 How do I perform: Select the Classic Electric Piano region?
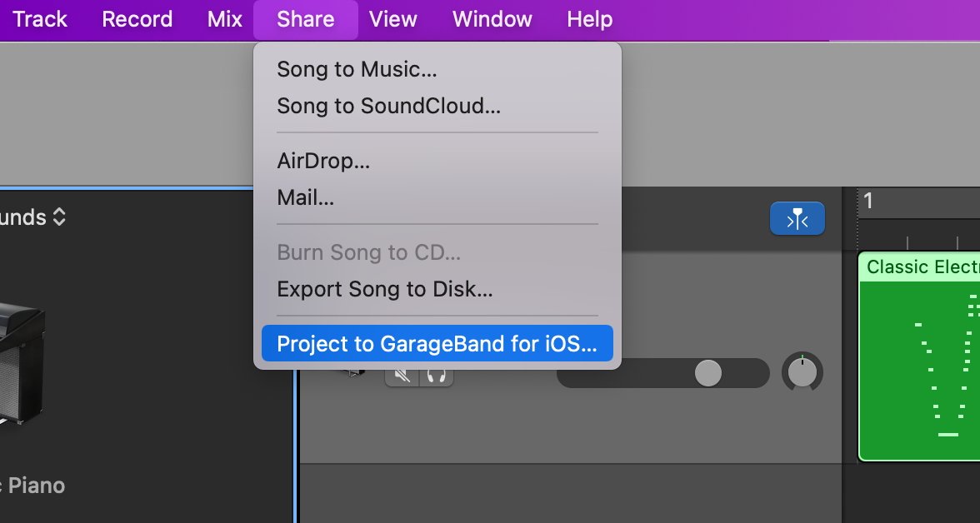click(918, 356)
